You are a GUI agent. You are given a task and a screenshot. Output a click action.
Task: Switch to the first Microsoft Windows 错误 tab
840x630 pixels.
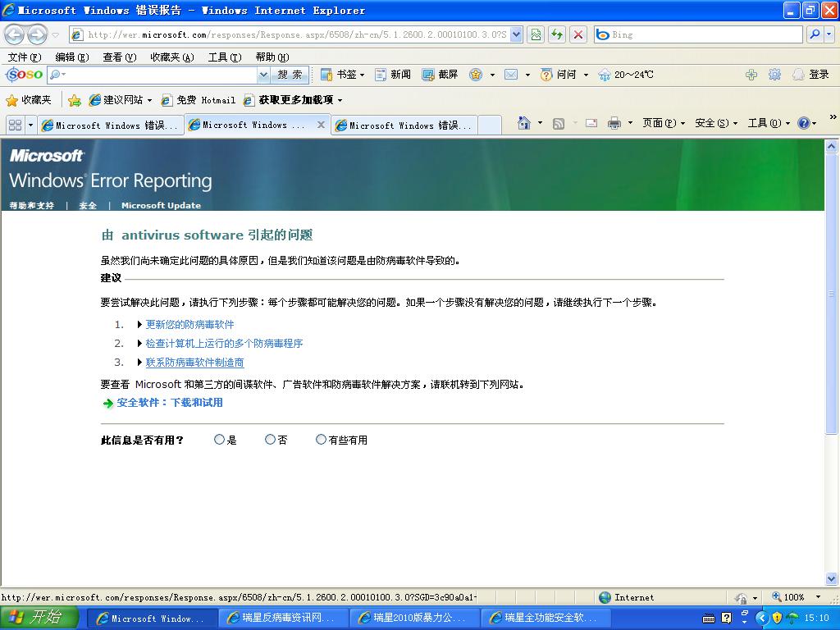111,126
